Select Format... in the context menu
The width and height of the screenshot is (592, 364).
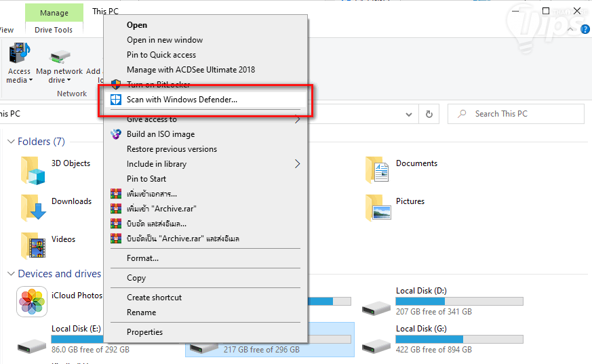tap(142, 258)
